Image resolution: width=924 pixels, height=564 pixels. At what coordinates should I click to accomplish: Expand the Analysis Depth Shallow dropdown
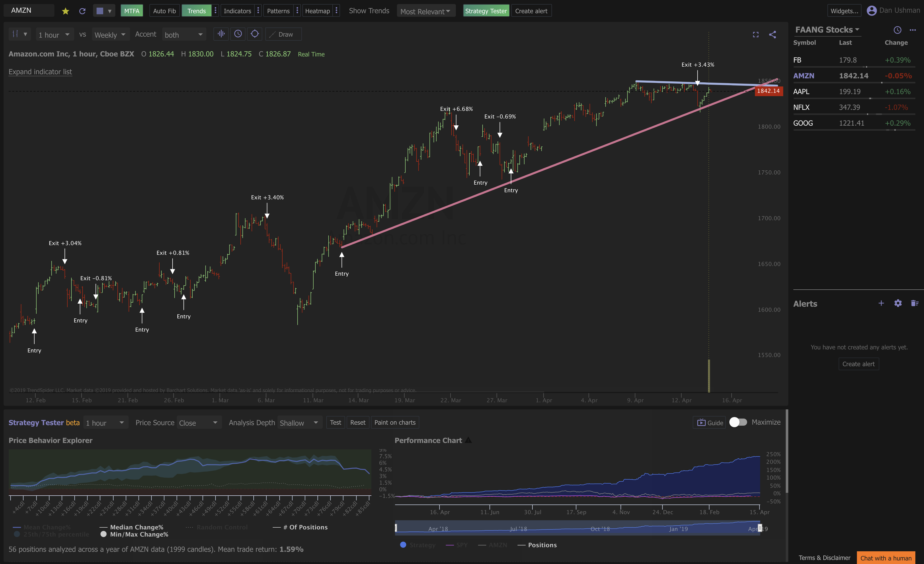coord(299,423)
